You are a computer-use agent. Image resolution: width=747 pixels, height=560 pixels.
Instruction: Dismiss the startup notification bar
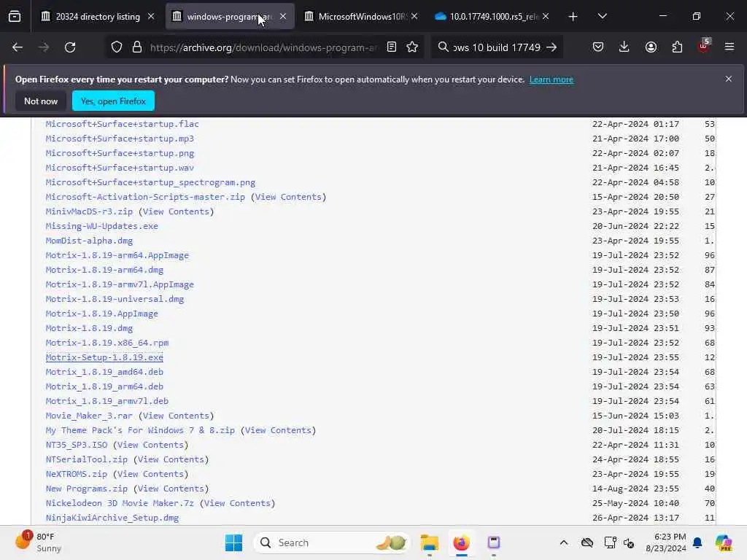[729, 79]
